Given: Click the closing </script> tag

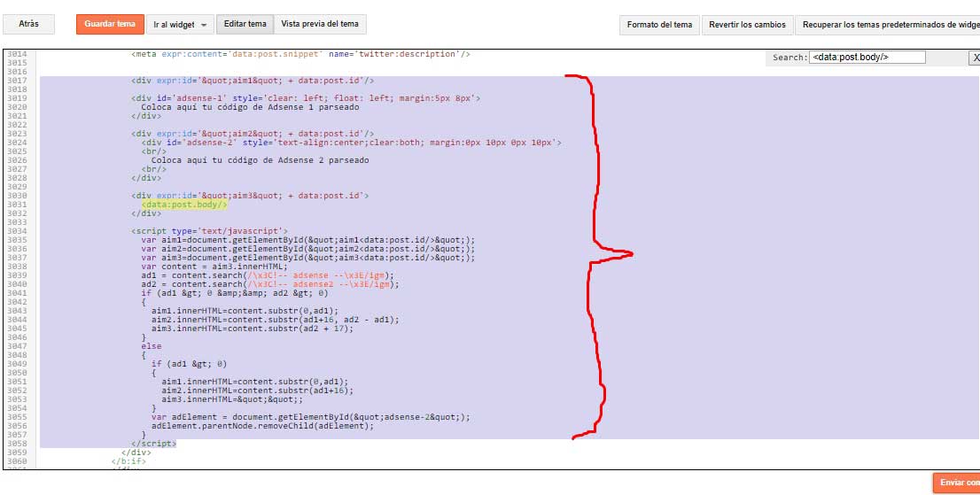Looking at the screenshot, I should click(x=154, y=443).
